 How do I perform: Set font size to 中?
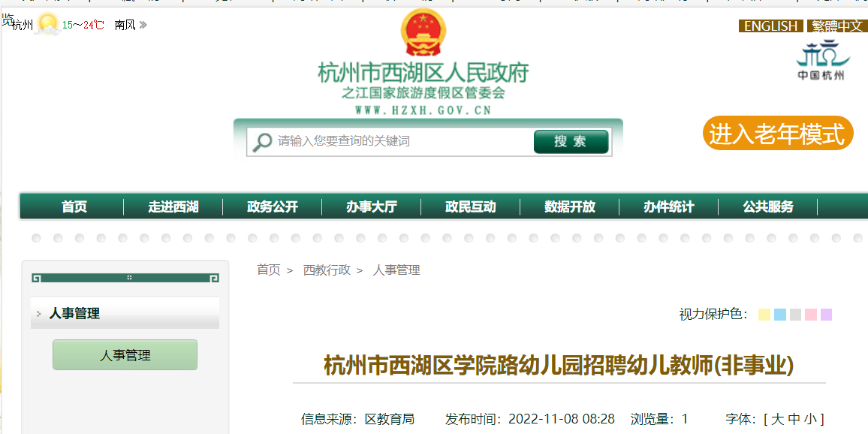tap(794, 419)
